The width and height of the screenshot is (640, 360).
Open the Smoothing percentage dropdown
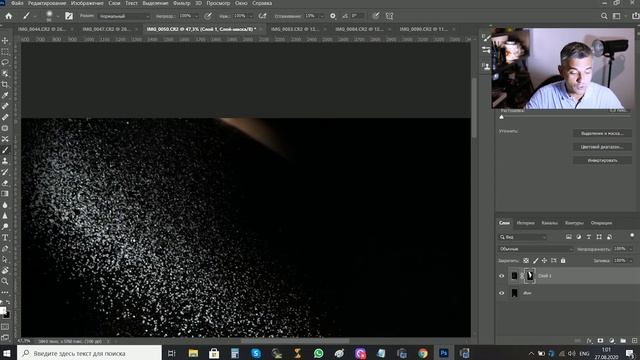(322, 16)
